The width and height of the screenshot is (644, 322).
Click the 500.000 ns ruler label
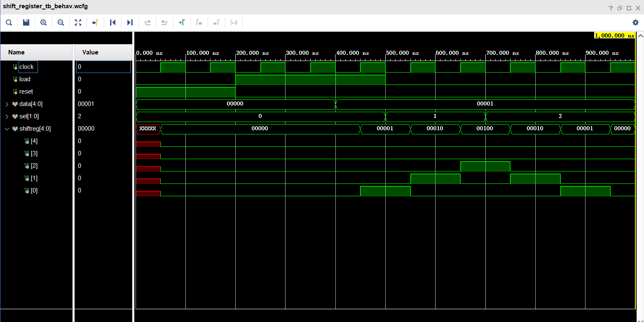[403, 53]
